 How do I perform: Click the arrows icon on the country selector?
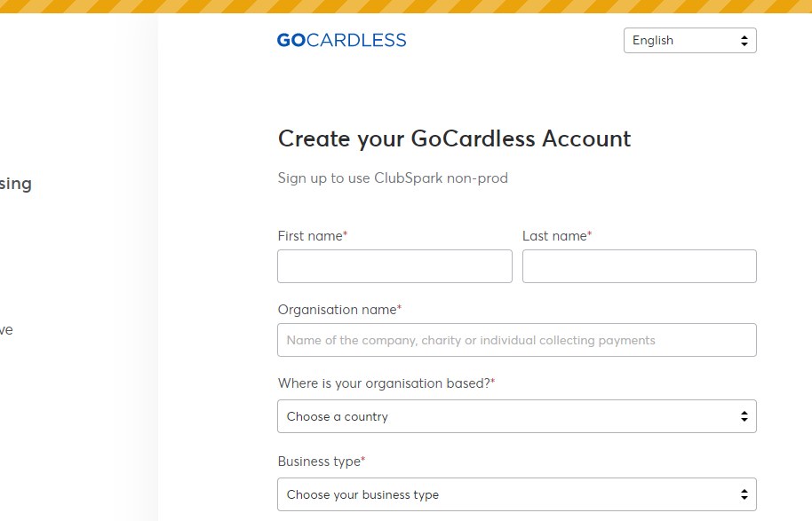coord(744,416)
